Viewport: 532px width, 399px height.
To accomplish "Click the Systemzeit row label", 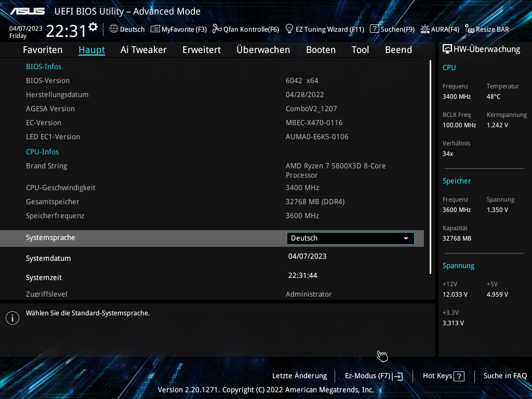I will point(44,277).
